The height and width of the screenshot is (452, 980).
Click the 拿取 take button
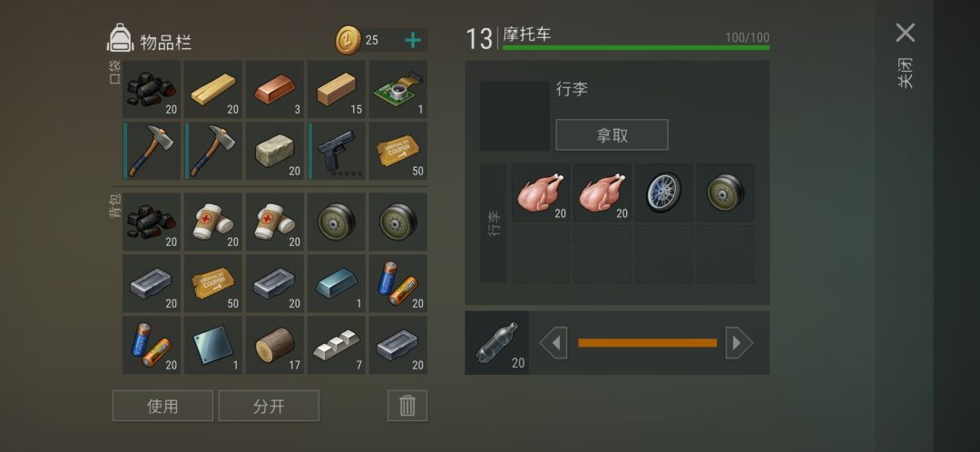point(612,135)
